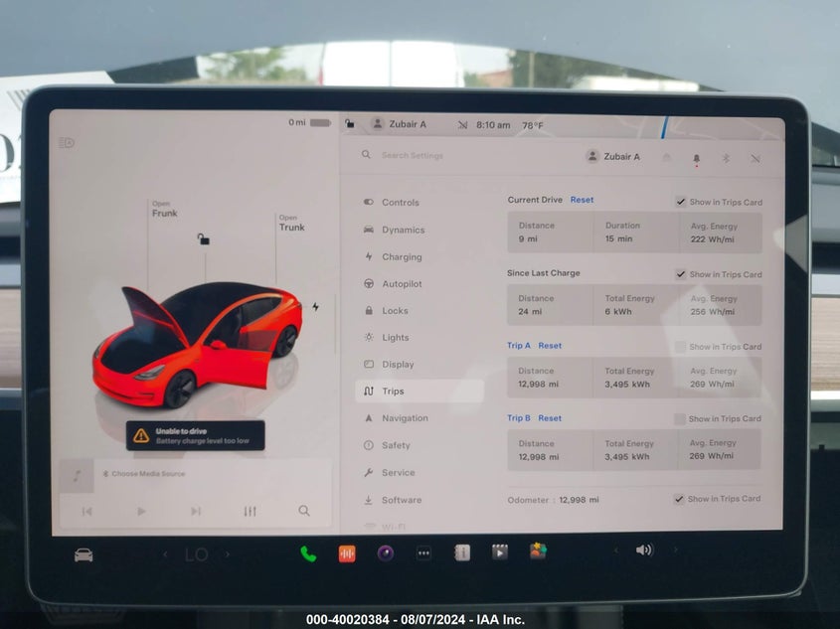Tap the Bluetooth icon in settings header
This screenshot has height=629, width=840.
click(725, 157)
